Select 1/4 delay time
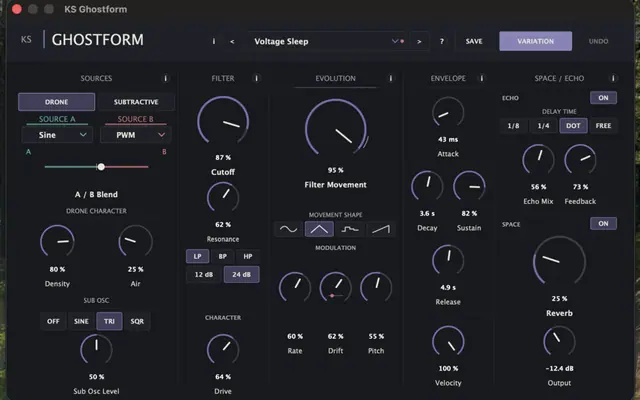 [543, 126]
